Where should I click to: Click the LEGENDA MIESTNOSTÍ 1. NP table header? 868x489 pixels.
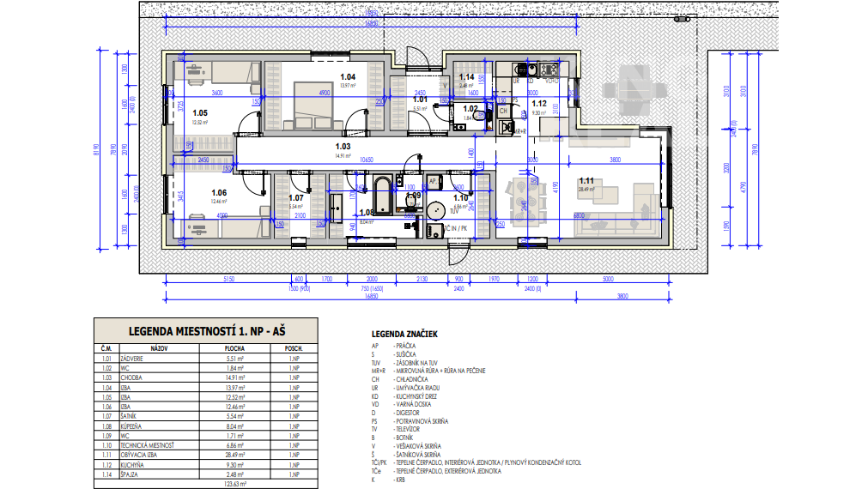(x=204, y=330)
